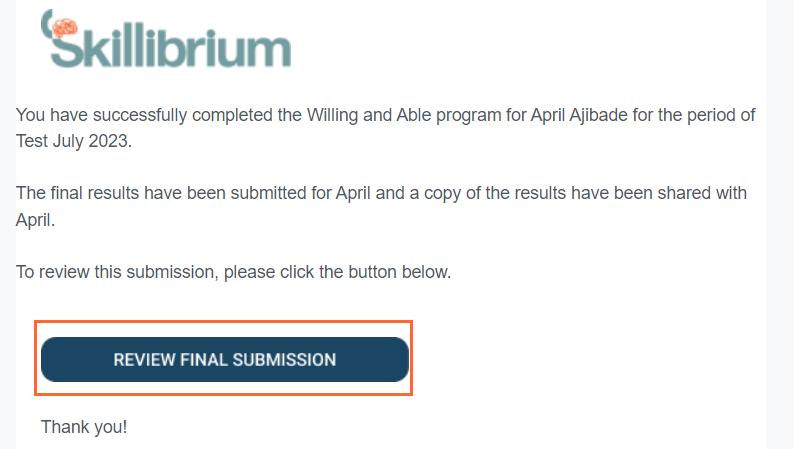Click the teal curved stroke above the logo S
This screenshot has height=449, width=794.
(47, 23)
